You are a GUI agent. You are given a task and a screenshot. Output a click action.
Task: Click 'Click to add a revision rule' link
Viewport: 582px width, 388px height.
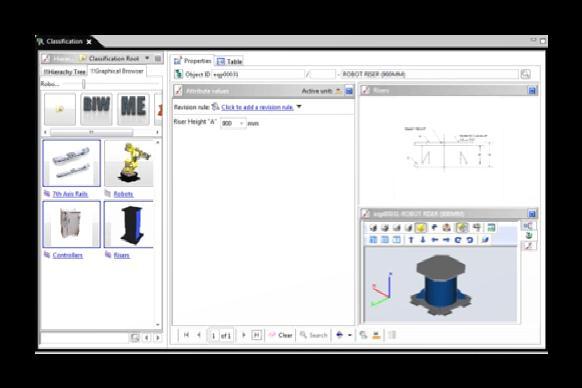257,107
